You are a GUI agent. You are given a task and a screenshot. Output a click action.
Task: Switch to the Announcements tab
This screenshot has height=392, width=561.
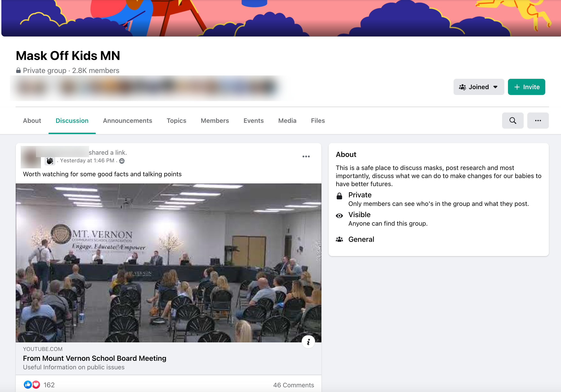pos(127,121)
